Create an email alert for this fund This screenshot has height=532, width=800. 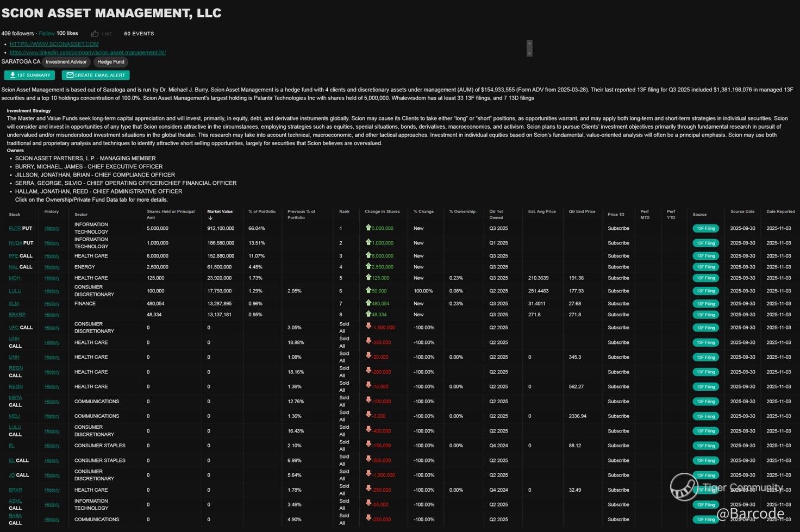tap(96, 75)
